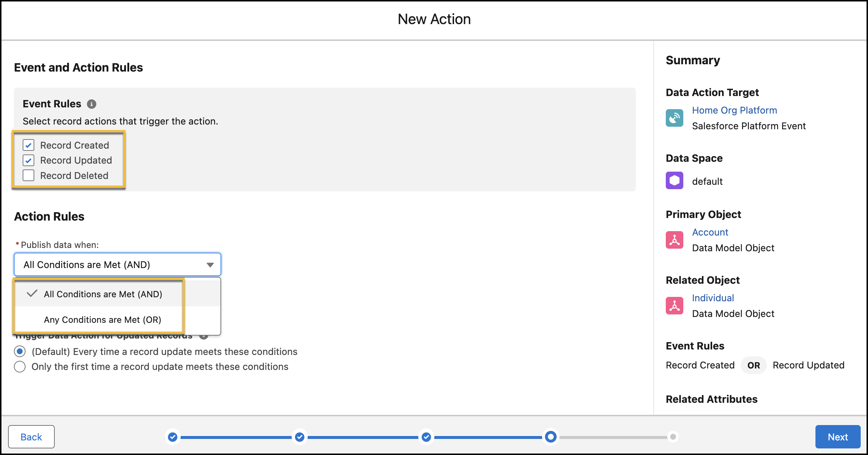The width and height of the screenshot is (868, 455).
Task: Click the Data Action Target heading
Action: pos(712,92)
